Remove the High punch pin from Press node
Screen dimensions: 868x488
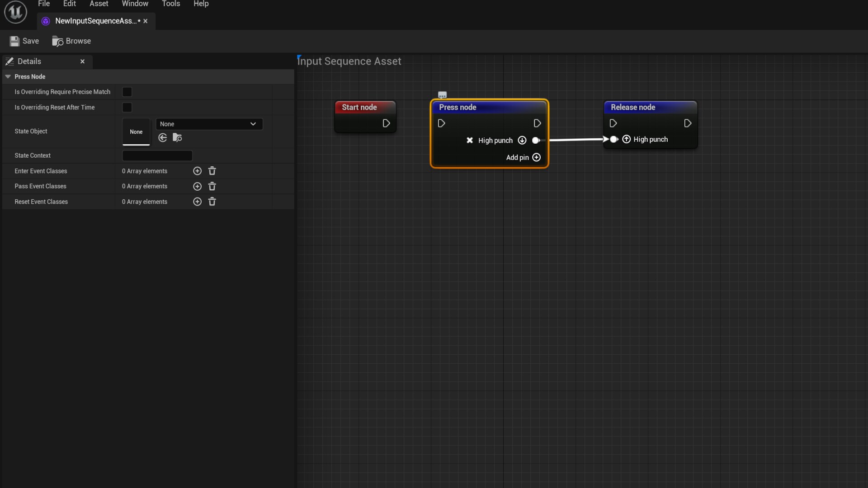[470, 141]
